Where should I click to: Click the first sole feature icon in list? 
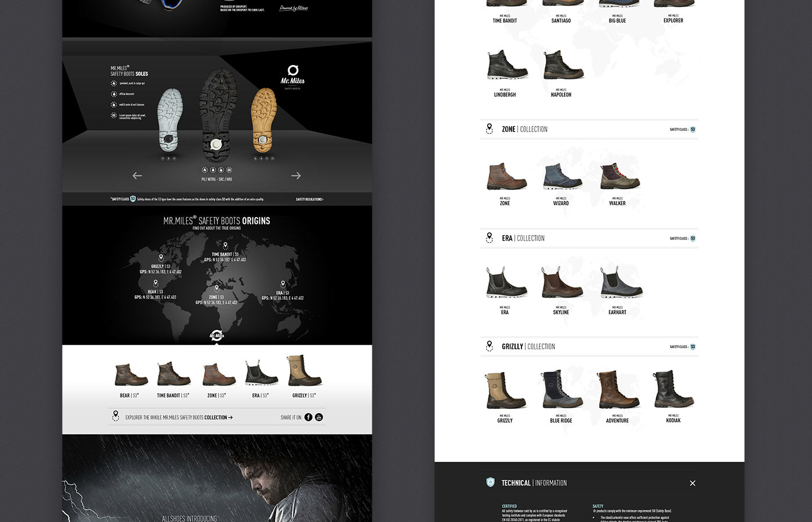(x=114, y=84)
